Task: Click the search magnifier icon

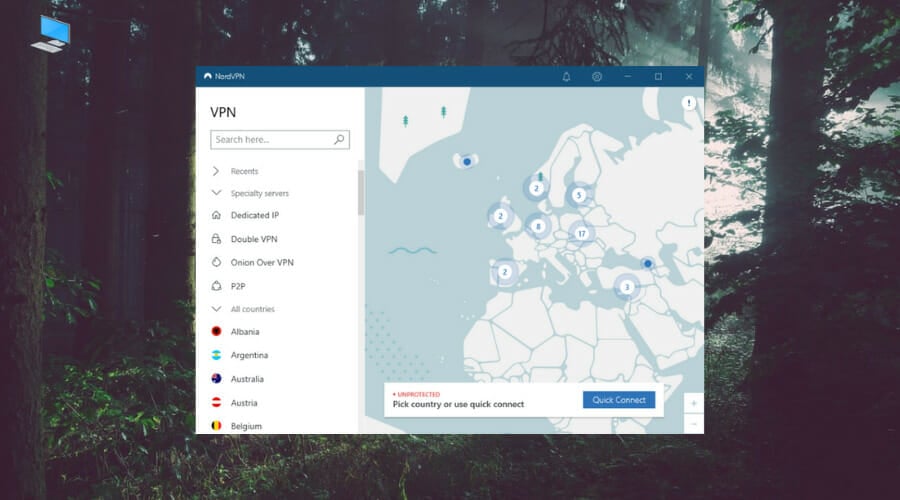Action: click(x=339, y=139)
